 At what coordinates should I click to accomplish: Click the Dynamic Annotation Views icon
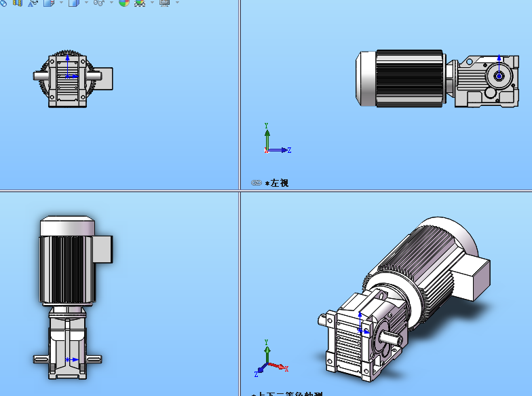click(32, 3)
